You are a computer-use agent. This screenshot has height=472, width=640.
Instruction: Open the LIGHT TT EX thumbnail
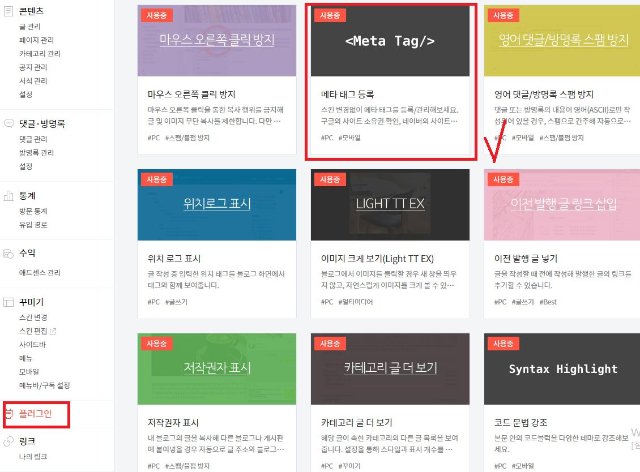[390, 205]
